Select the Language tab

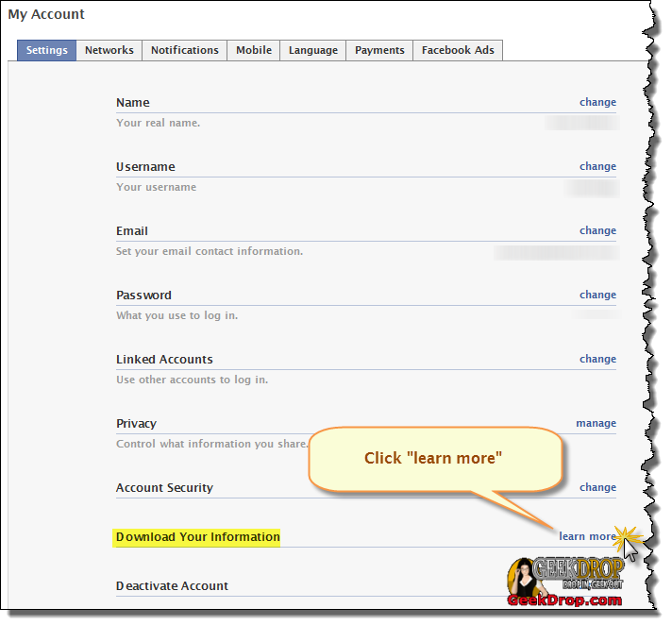pyautogui.click(x=312, y=50)
